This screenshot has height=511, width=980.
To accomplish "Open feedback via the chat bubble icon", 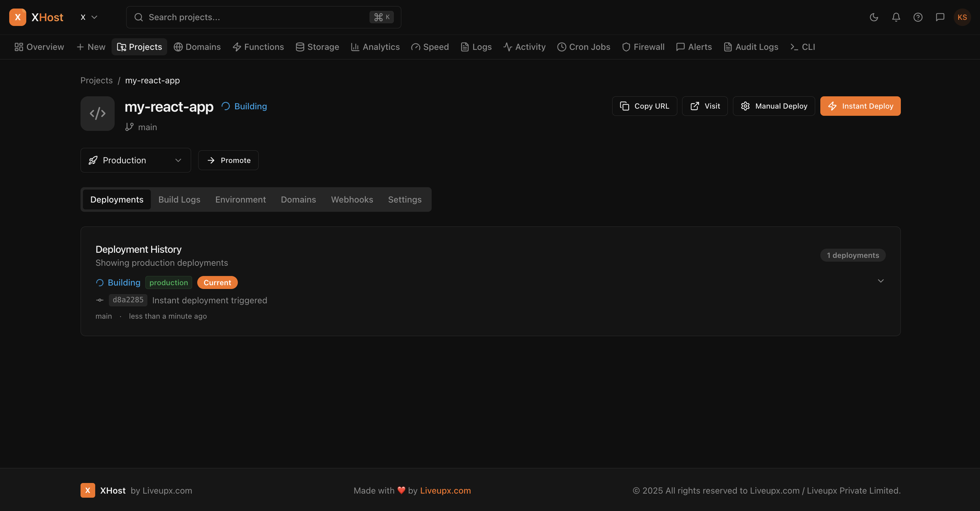I will click(940, 17).
